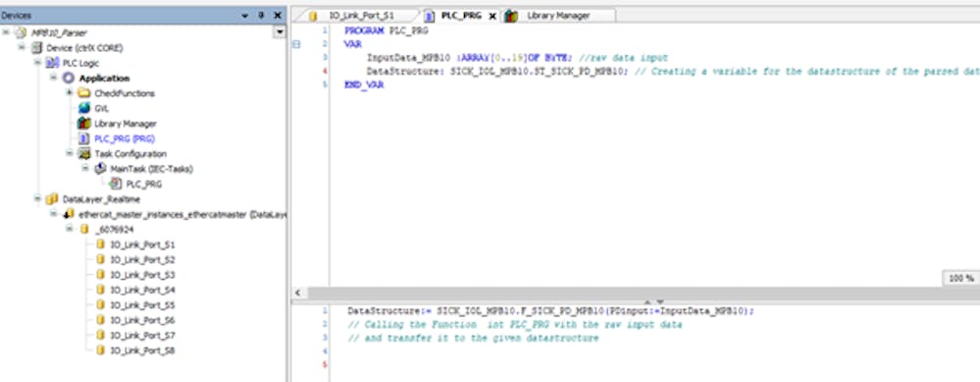Click the DataLayer_Realtime icon
980x382 pixels.
tap(53, 199)
